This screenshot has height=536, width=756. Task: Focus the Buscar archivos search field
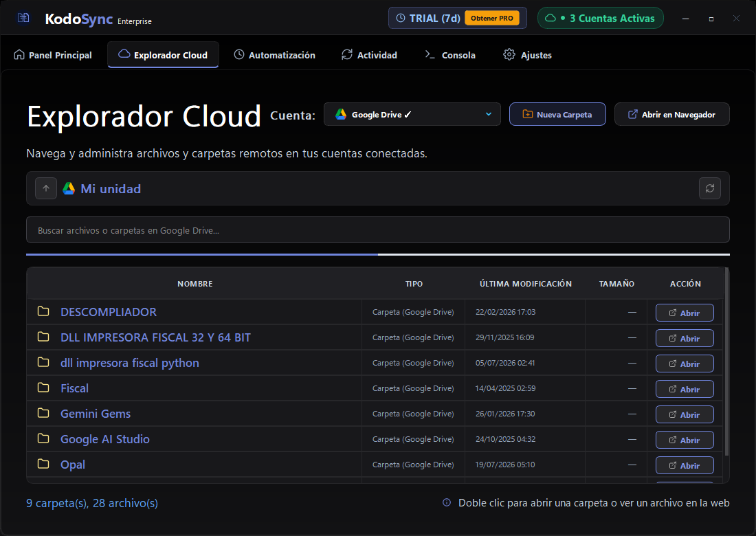tap(377, 230)
